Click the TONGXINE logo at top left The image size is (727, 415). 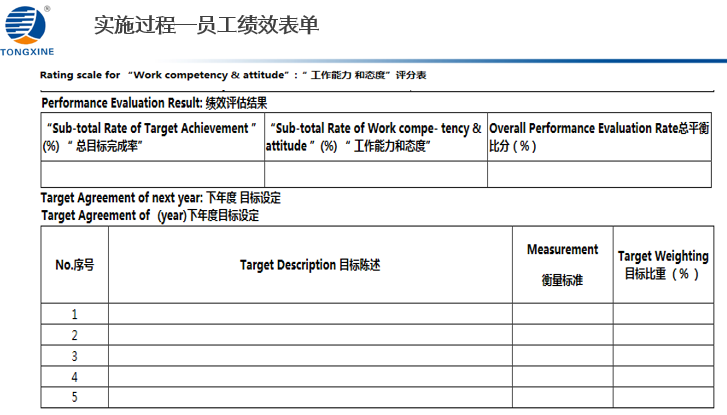(x=30, y=28)
